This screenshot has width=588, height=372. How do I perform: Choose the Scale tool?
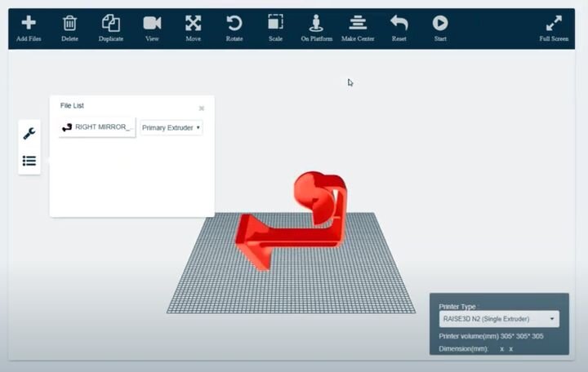tap(275, 24)
